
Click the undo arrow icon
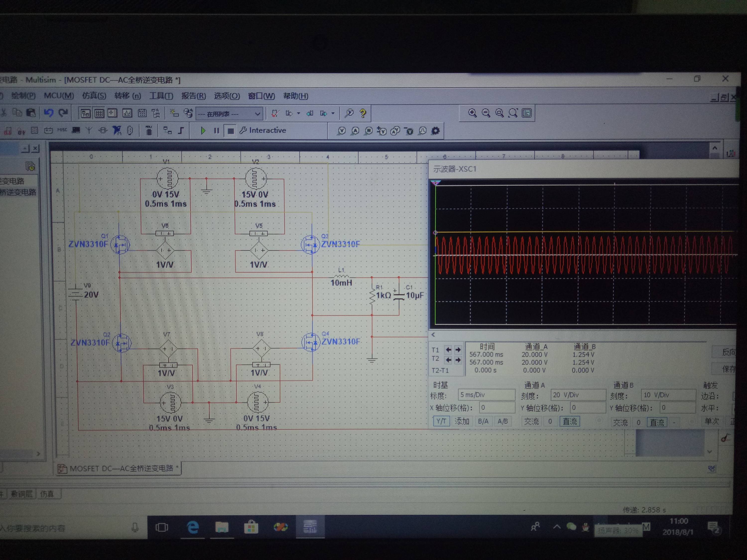click(x=48, y=113)
